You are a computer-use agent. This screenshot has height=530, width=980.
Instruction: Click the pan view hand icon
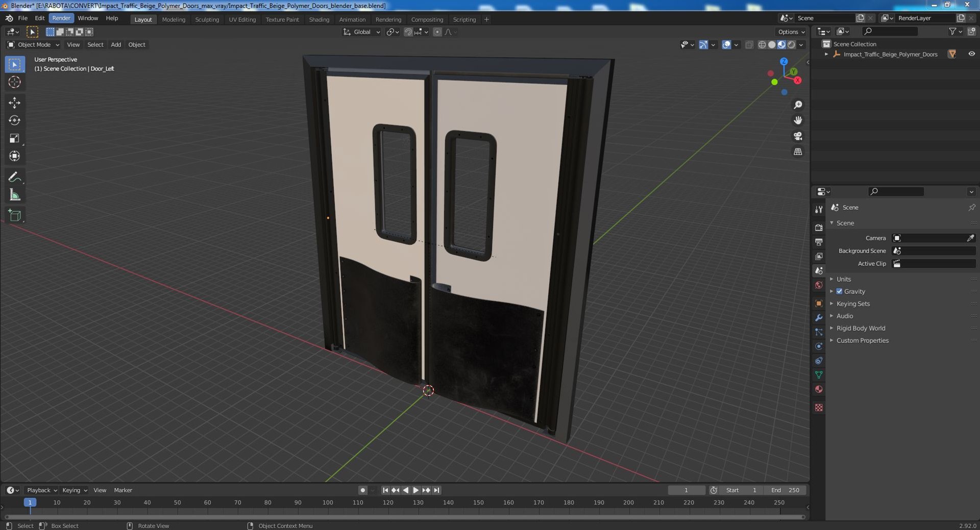coord(798,120)
